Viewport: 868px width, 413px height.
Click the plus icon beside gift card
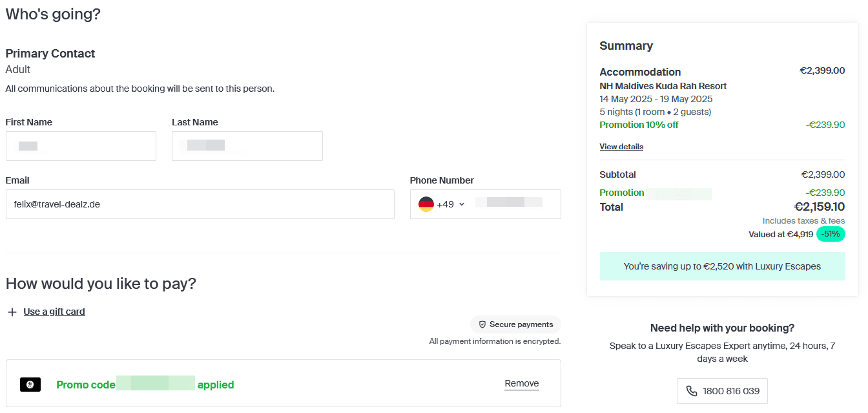pos(12,312)
